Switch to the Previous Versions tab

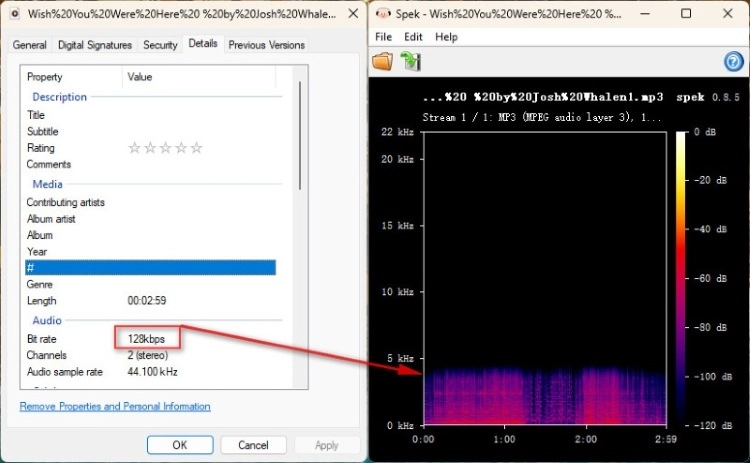pyautogui.click(x=266, y=45)
